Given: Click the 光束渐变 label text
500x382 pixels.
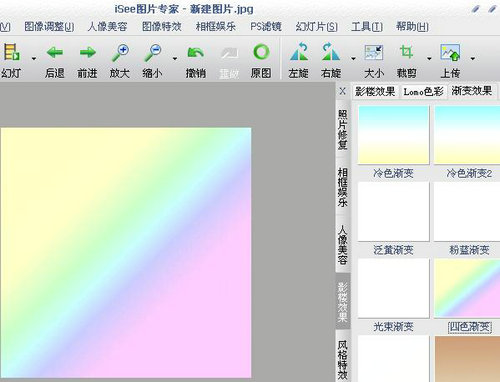Looking at the screenshot, I should point(393,327).
